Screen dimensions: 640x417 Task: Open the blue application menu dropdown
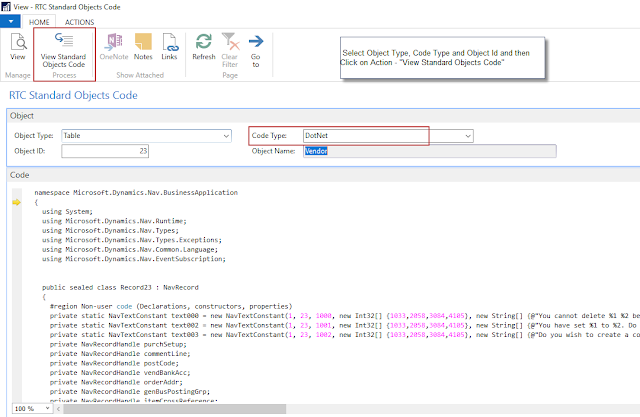(x=10, y=21)
